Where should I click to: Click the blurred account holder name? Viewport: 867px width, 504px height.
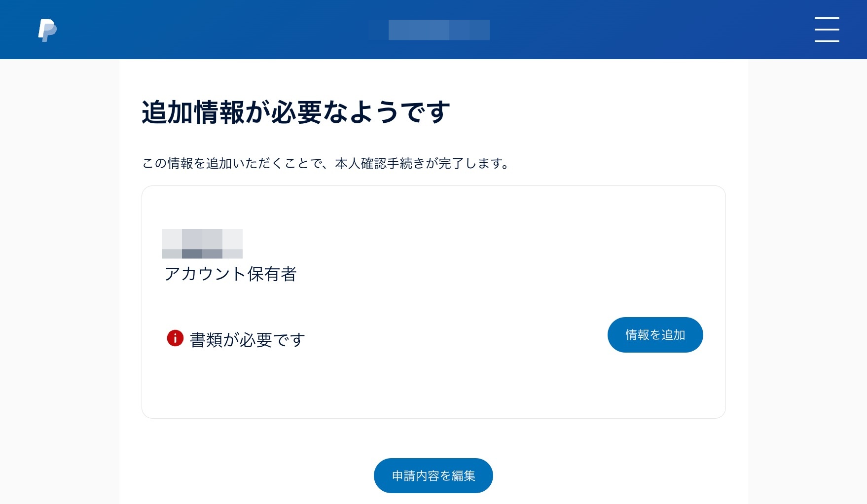tap(202, 244)
